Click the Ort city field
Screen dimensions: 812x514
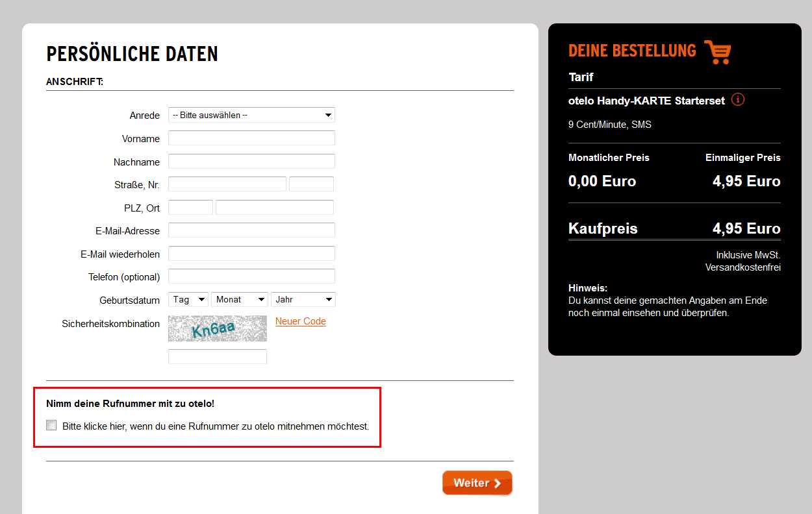pos(275,207)
